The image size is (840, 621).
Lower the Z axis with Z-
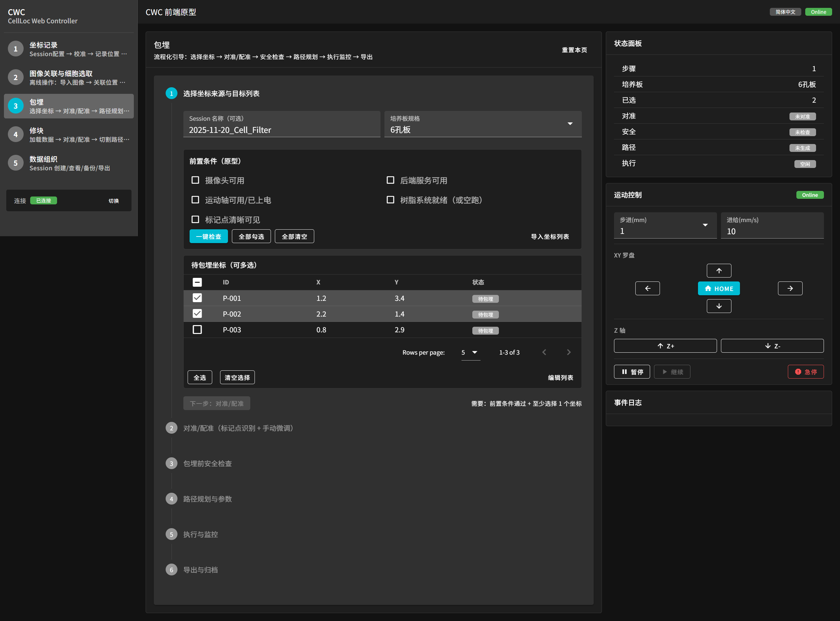[772, 346]
